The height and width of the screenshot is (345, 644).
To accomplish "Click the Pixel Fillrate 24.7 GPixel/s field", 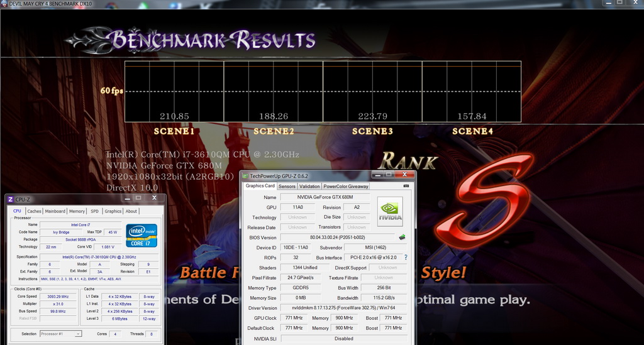I will [300, 278].
